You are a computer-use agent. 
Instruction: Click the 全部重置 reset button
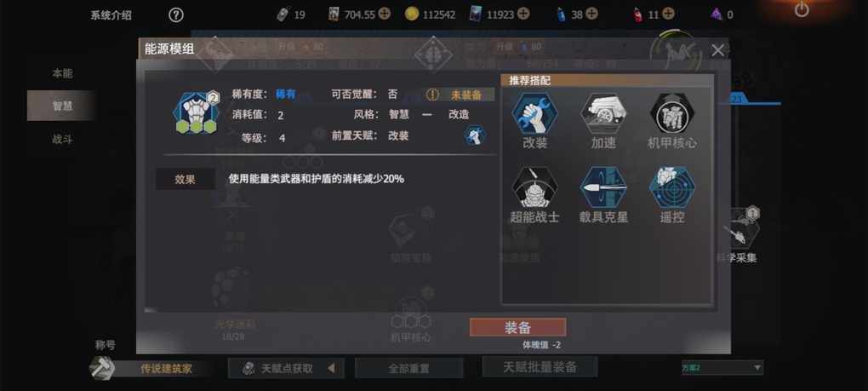[x=408, y=368]
